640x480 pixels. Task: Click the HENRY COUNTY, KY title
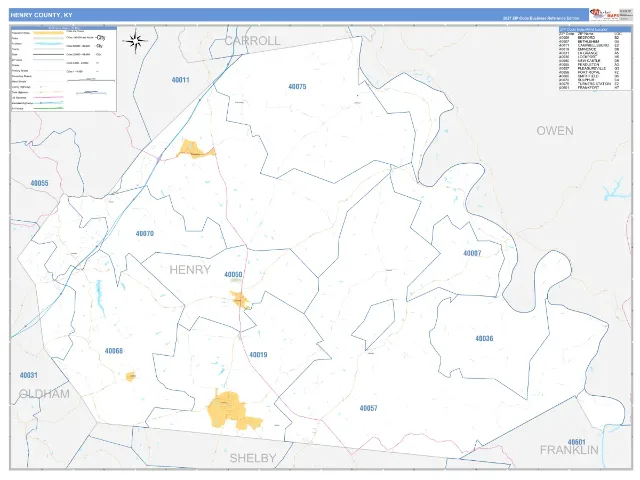[x=42, y=15]
